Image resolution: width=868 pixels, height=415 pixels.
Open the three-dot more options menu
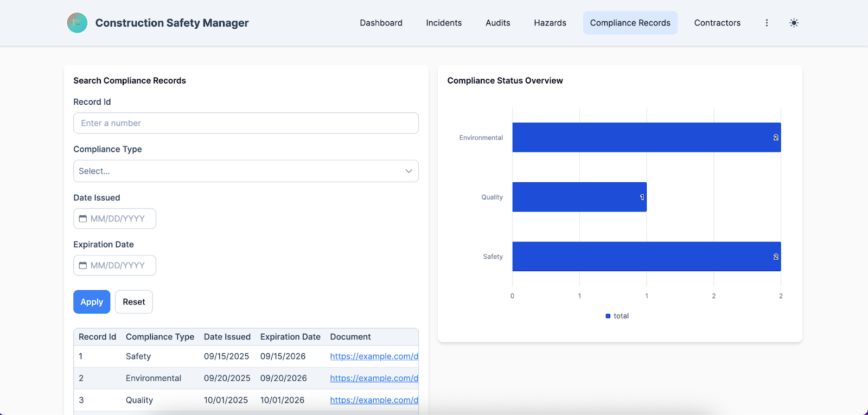(x=767, y=23)
